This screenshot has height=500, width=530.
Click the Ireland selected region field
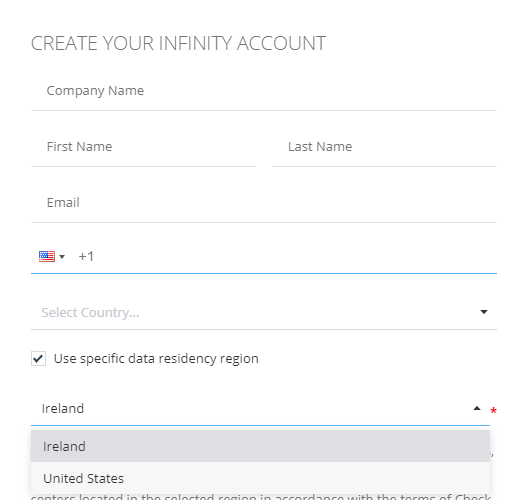(x=260, y=409)
